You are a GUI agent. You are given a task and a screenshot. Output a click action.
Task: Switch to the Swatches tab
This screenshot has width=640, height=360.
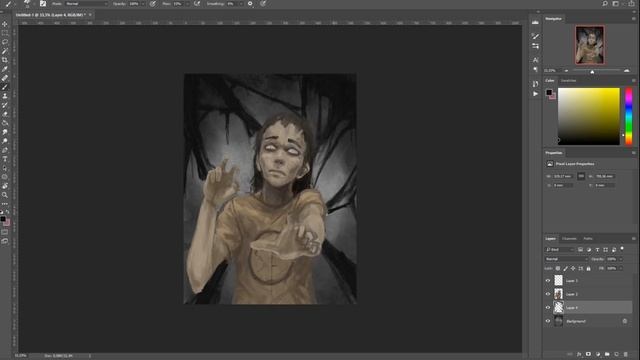[x=568, y=81]
